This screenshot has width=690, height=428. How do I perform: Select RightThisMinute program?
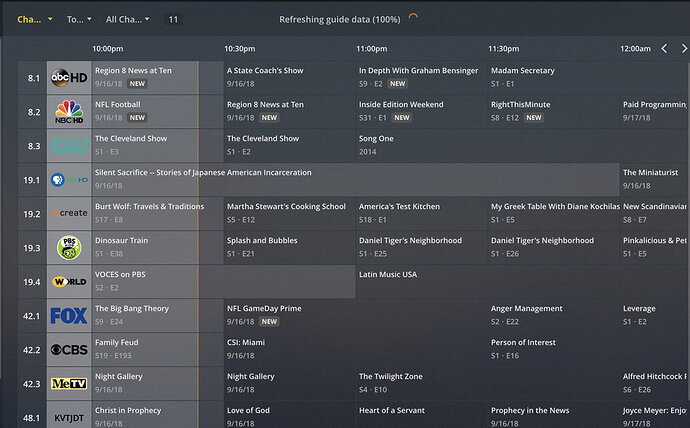554,112
